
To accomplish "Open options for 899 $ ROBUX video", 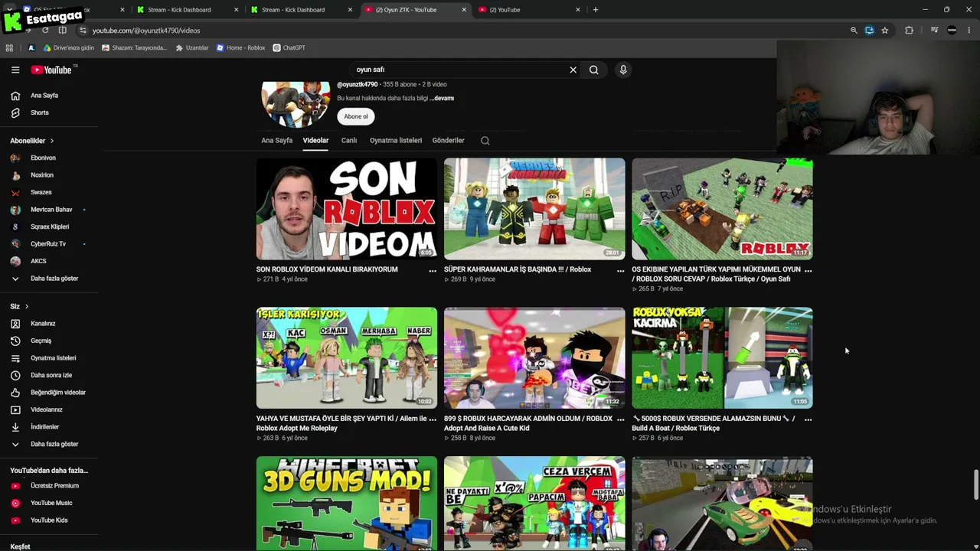I will pyautogui.click(x=620, y=419).
